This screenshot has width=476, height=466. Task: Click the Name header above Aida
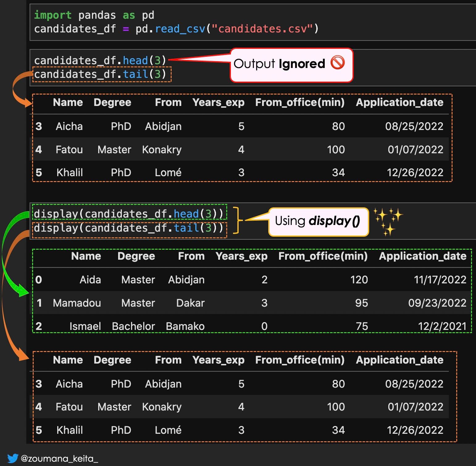tap(86, 256)
